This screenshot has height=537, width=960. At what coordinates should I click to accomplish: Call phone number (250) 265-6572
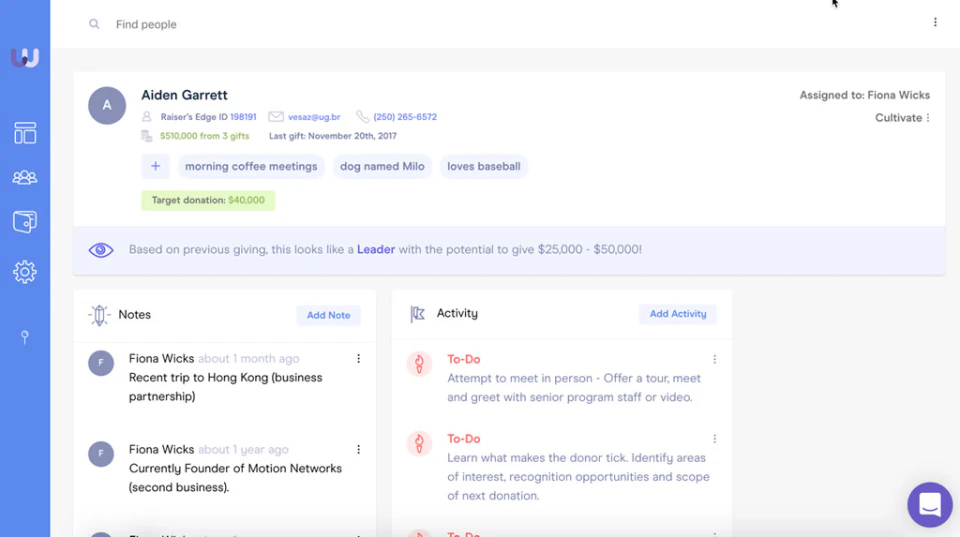[x=405, y=116]
